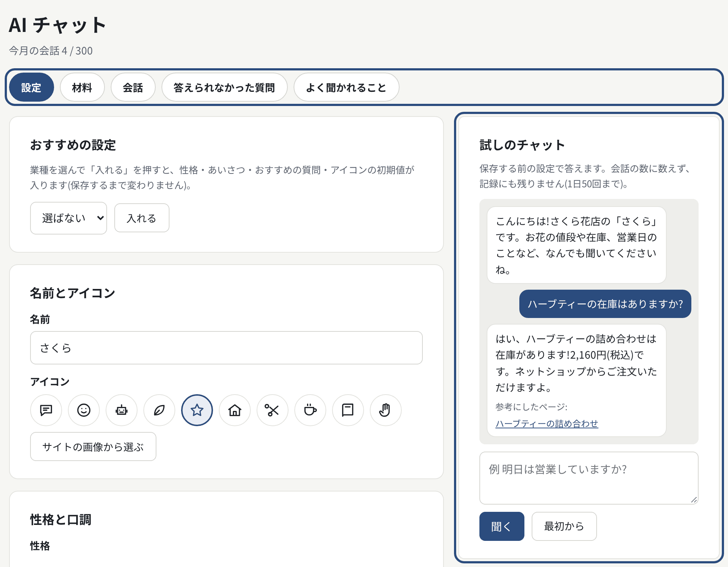The height and width of the screenshot is (567, 728).
Task: Focus the 名前 field containing さくら
Action: tap(226, 348)
